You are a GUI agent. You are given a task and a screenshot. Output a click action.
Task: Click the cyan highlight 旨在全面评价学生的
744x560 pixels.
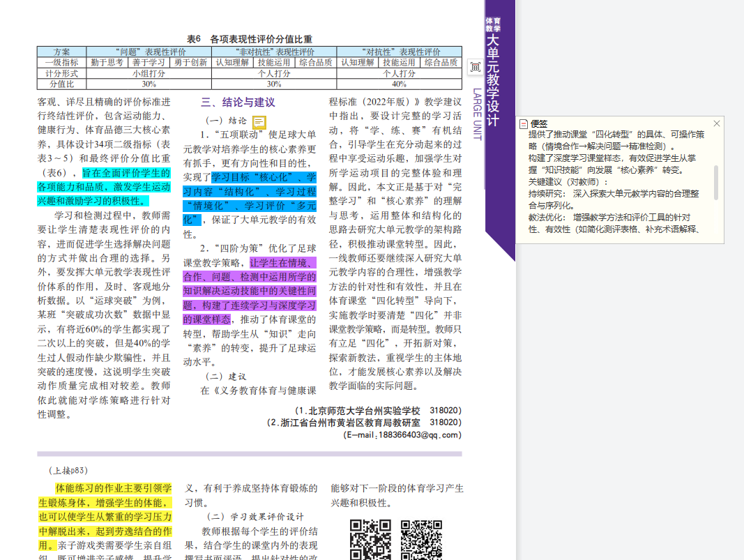click(x=126, y=173)
